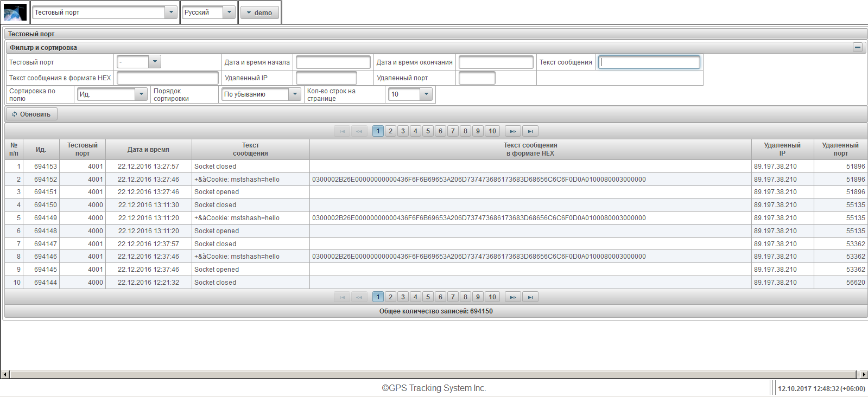Jump to last page in bottom pager
This screenshot has height=397, width=868.
(x=530, y=297)
